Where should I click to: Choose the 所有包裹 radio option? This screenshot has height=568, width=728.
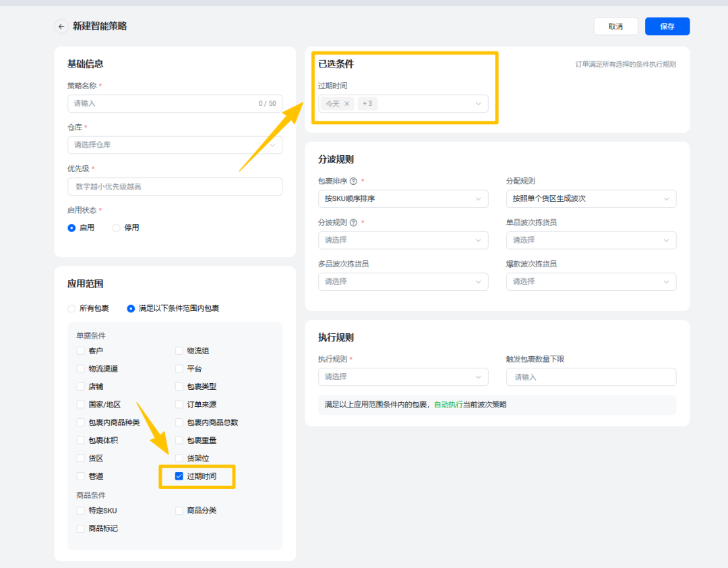72,308
